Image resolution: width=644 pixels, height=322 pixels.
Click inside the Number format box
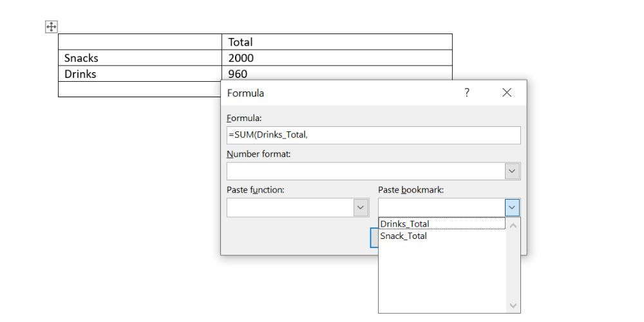365,171
